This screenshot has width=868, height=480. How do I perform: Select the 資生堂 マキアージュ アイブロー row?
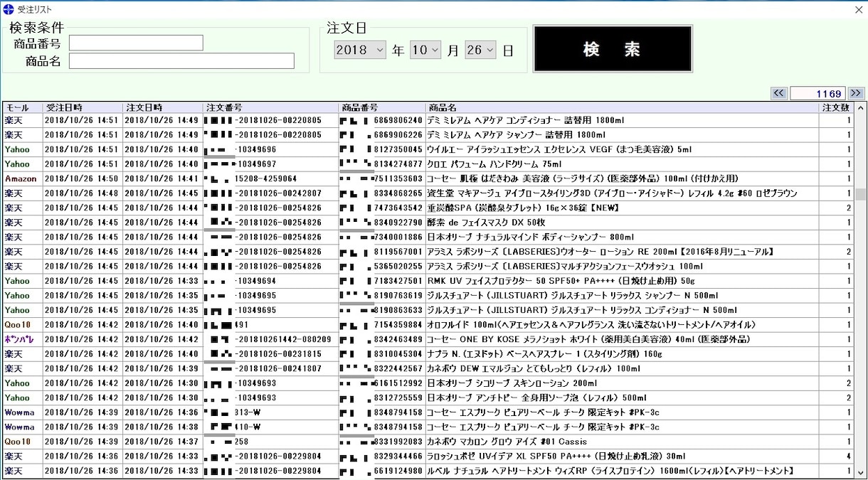428,193
